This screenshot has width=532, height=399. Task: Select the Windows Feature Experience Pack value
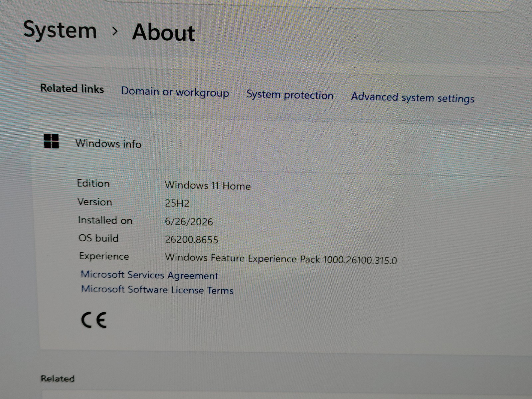(281, 259)
